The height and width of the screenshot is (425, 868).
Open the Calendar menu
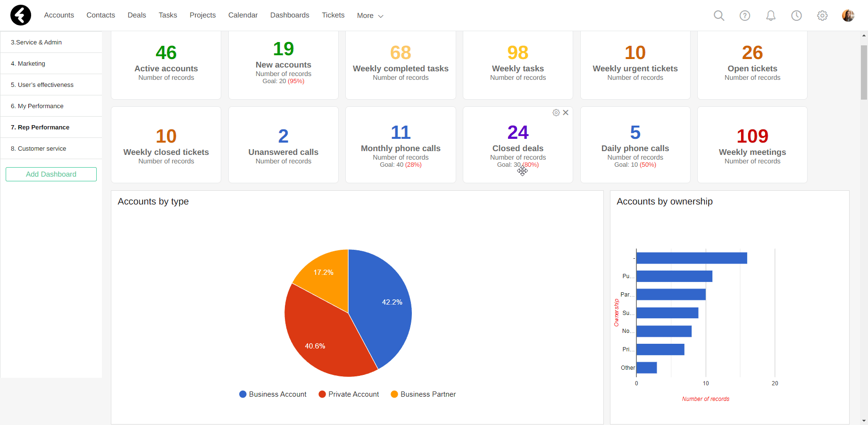[243, 15]
